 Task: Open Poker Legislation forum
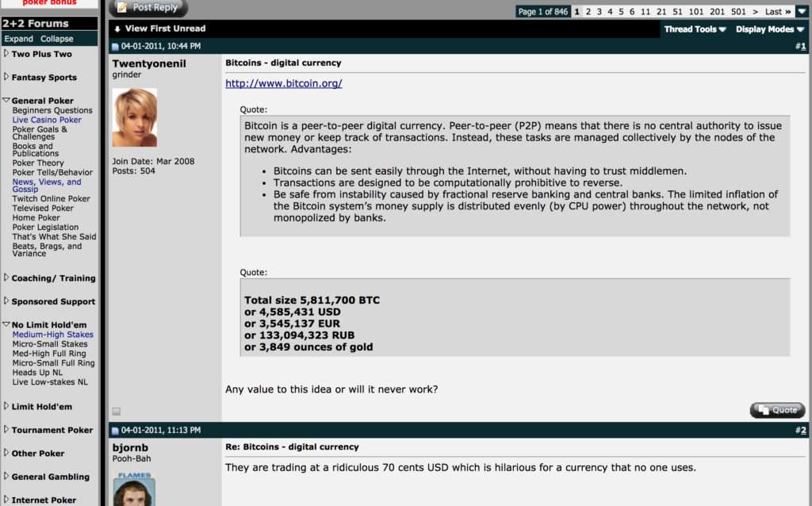click(x=45, y=227)
